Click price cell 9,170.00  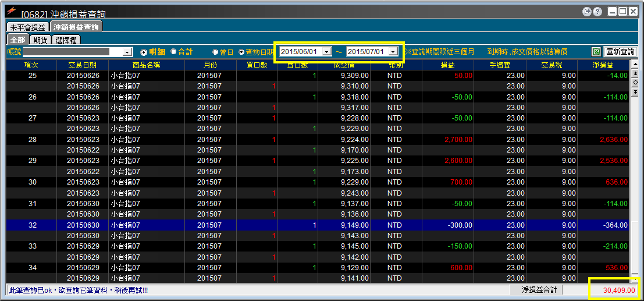[355, 150]
